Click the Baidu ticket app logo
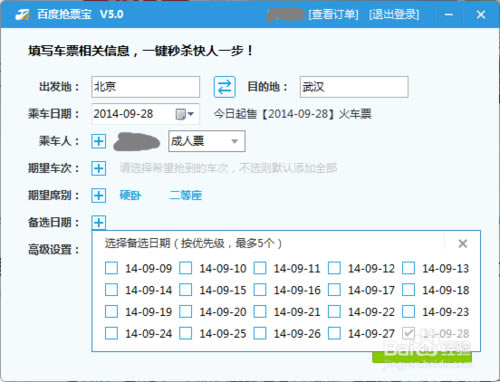 click(22, 14)
